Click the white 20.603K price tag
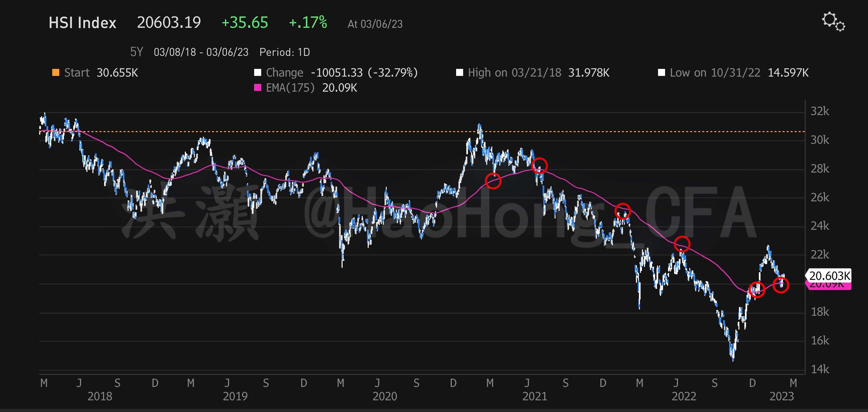868x412 pixels. [x=829, y=276]
